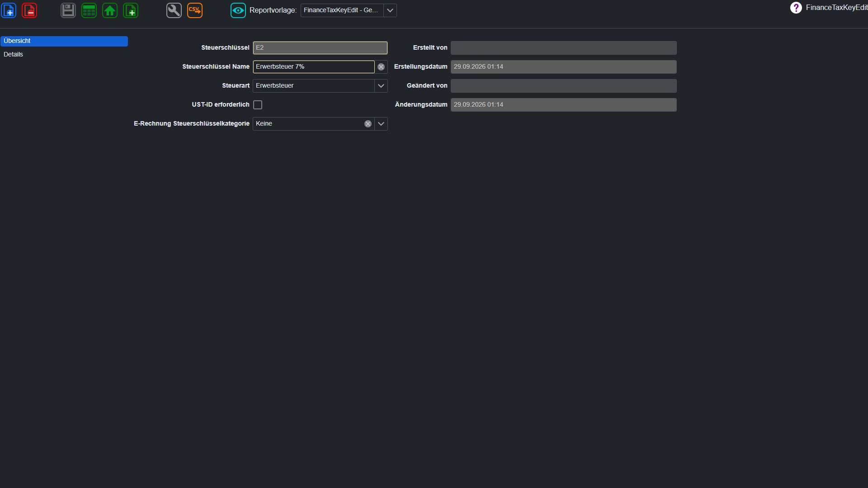Click the orange CSV export icon
This screenshot has height=488, width=868.
click(x=195, y=10)
